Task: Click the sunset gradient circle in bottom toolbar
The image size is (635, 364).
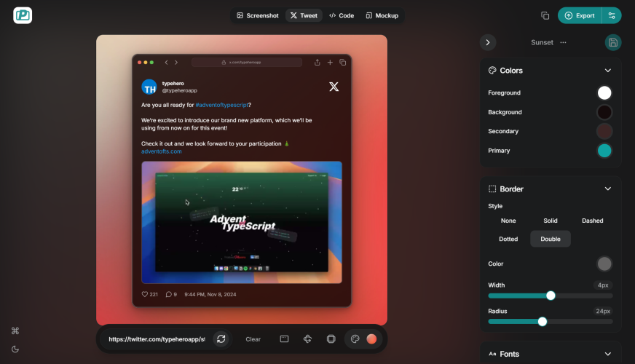Action: point(371,339)
